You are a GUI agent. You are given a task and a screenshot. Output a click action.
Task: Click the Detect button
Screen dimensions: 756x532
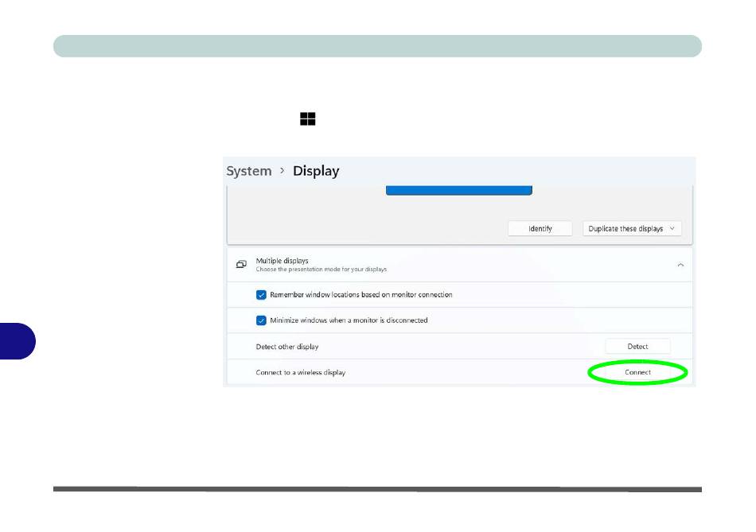(637, 347)
